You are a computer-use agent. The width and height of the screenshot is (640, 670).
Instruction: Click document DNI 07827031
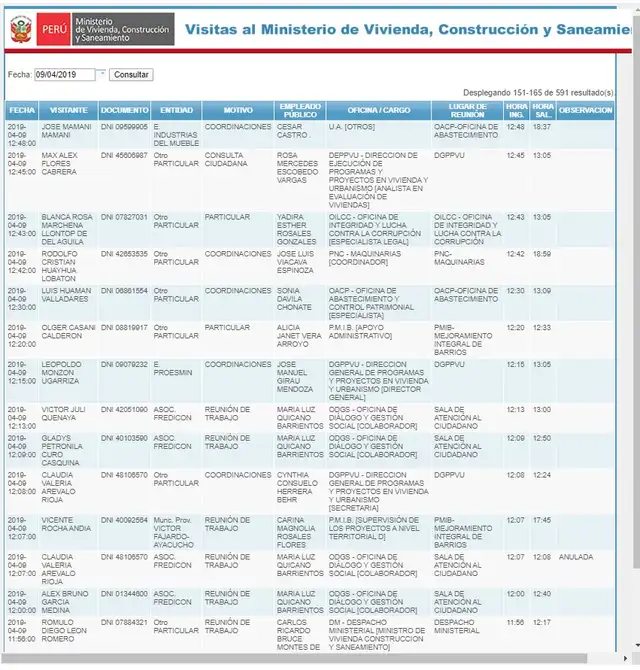click(x=124, y=217)
